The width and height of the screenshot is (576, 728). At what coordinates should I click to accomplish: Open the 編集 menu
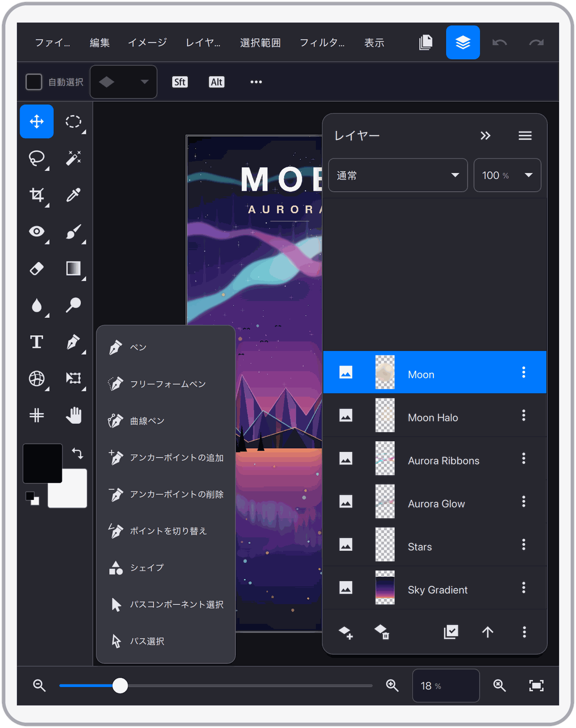(100, 43)
